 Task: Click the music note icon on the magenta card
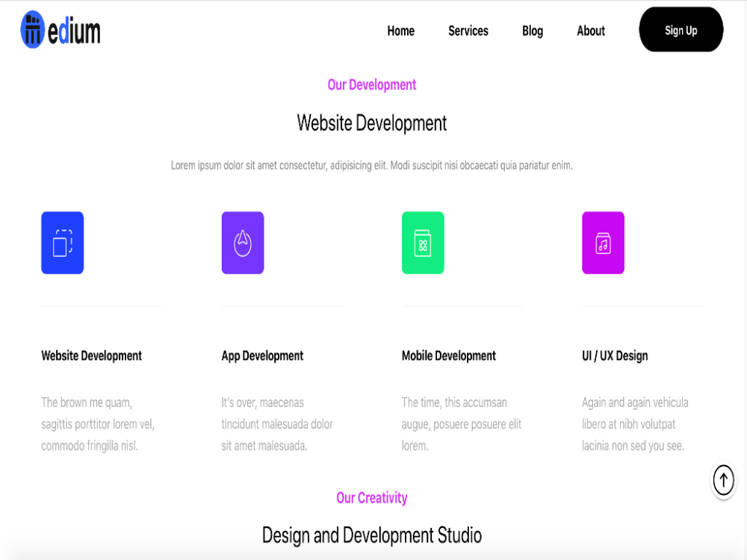(603, 243)
